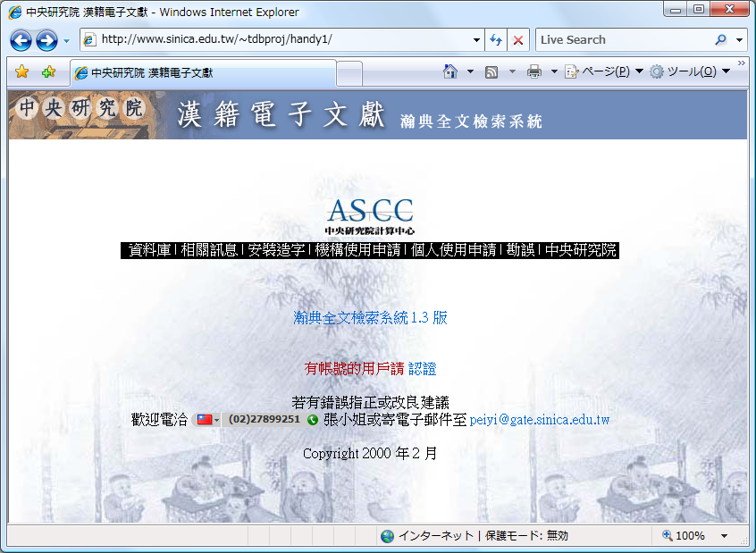Viewport: 756px width, 553px height.
Task: Open the 中央研究院 navigation link
Action: tap(581, 250)
